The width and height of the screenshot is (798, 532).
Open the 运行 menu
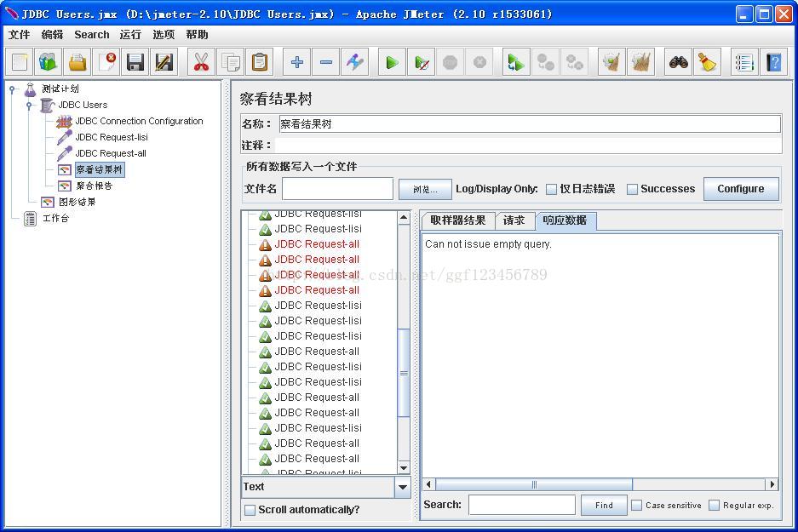click(130, 35)
